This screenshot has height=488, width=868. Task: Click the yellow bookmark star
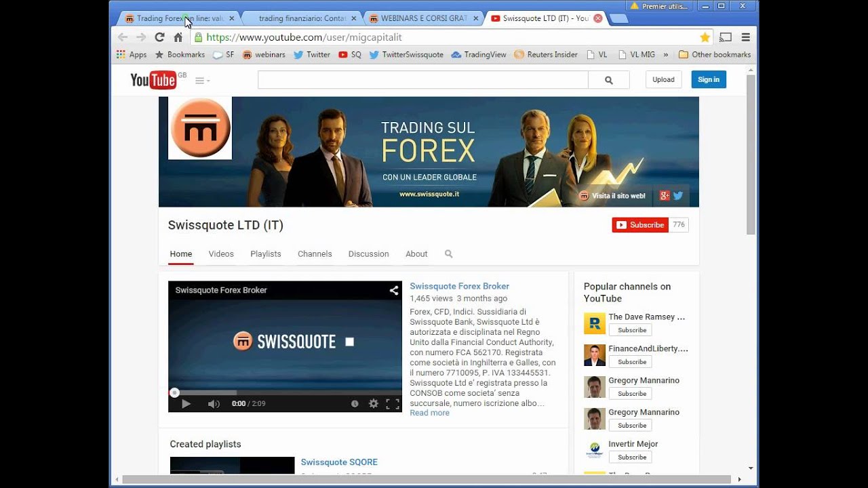[x=705, y=38]
